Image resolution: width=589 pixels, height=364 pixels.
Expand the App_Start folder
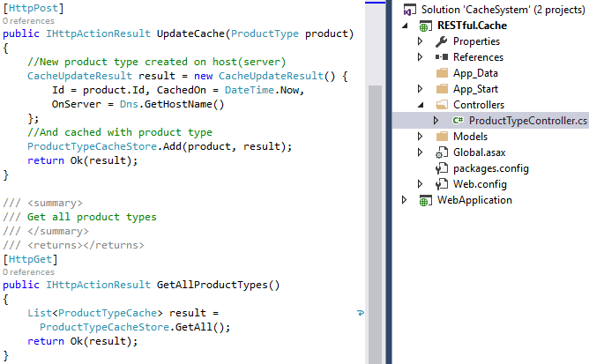421,89
